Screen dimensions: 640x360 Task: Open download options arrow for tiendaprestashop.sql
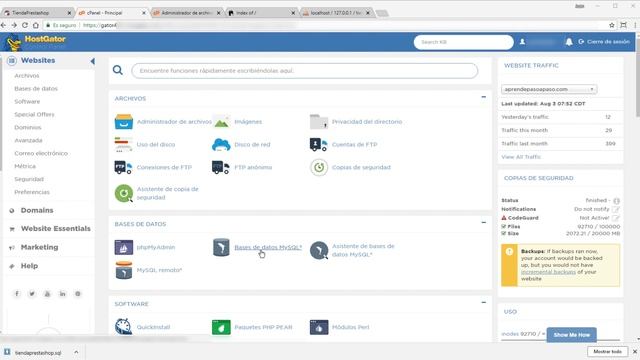[x=76, y=352]
